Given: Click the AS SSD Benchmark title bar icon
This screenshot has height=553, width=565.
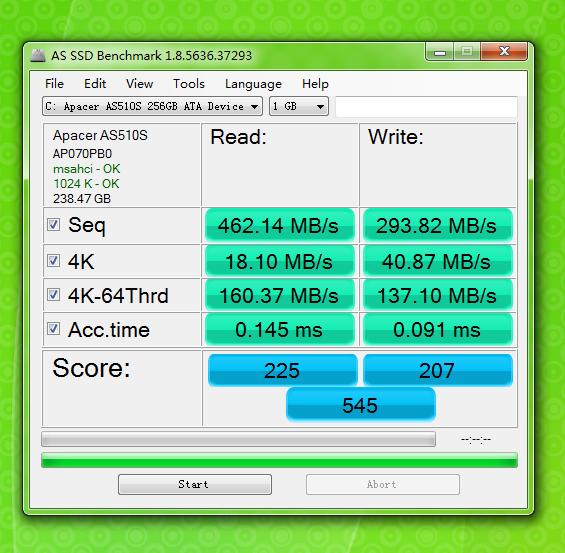Looking at the screenshot, I should (38, 55).
